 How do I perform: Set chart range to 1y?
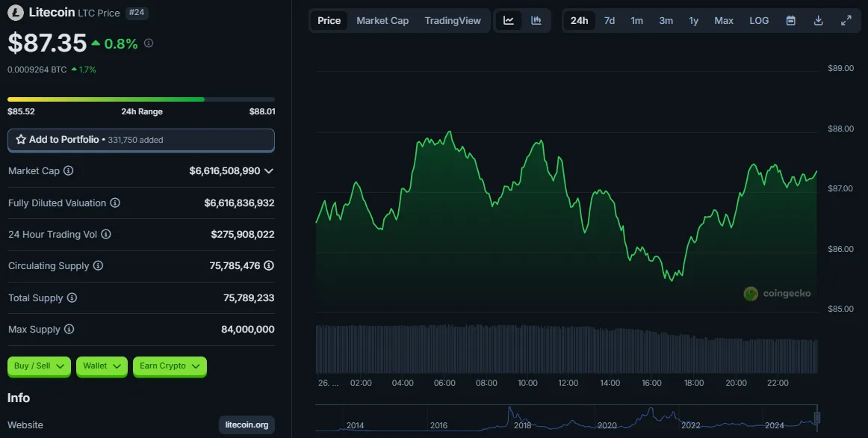tap(694, 20)
